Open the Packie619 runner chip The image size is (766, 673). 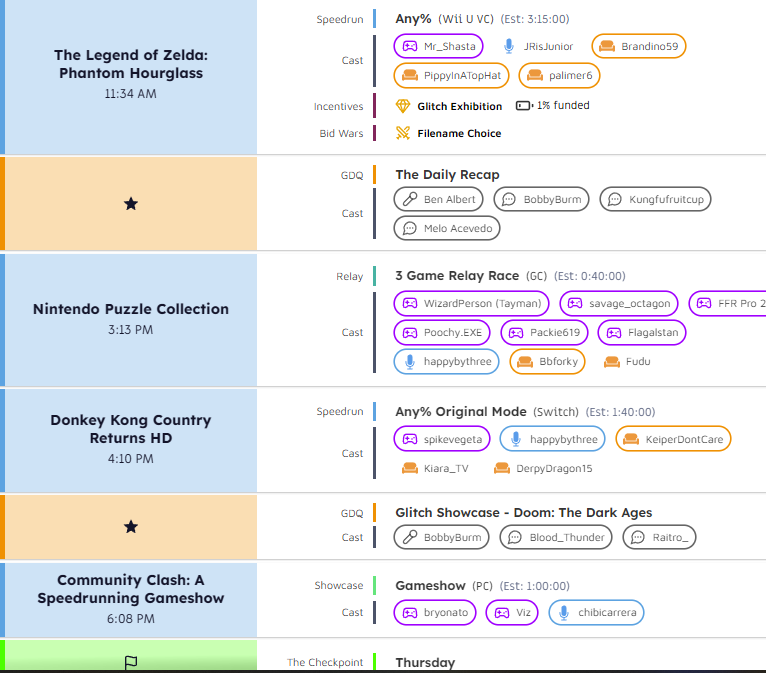(544, 333)
